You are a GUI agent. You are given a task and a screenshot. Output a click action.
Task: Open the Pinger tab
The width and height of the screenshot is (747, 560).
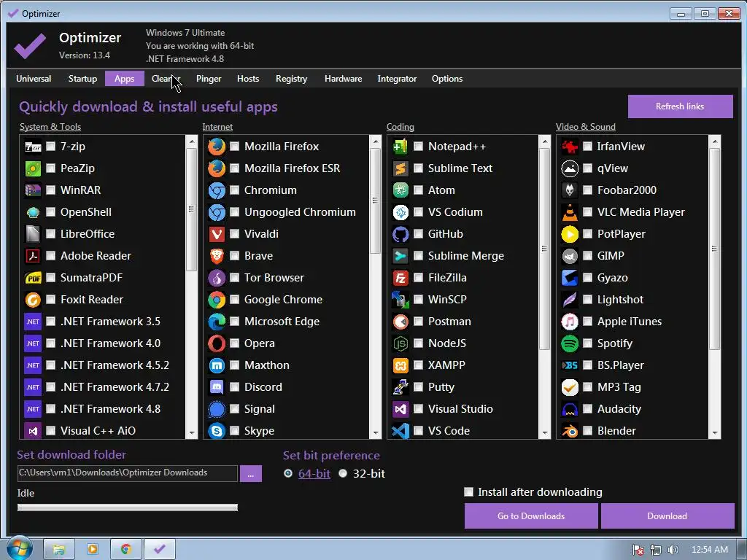click(209, 79)
